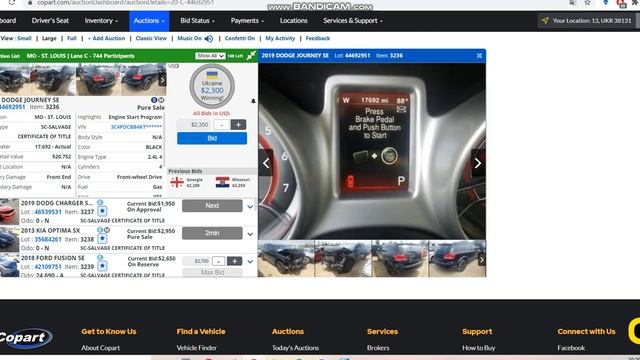
Task: Go to Driver's Seat page
Action: 50,21
